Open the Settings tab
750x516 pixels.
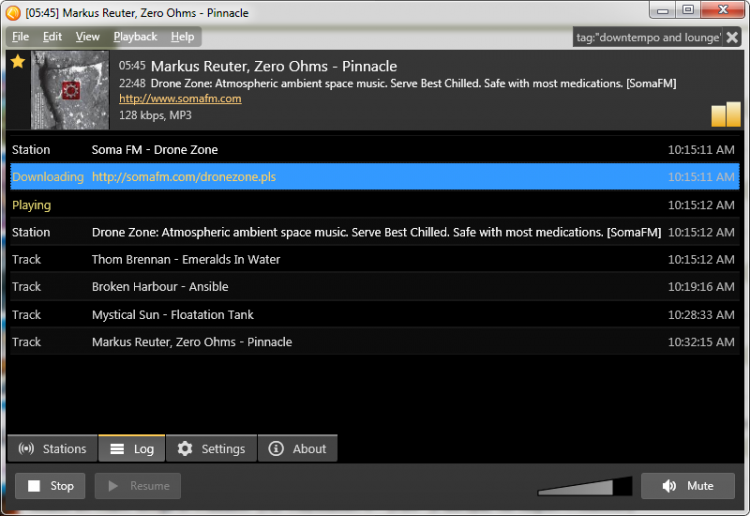[x=211, y=449]
